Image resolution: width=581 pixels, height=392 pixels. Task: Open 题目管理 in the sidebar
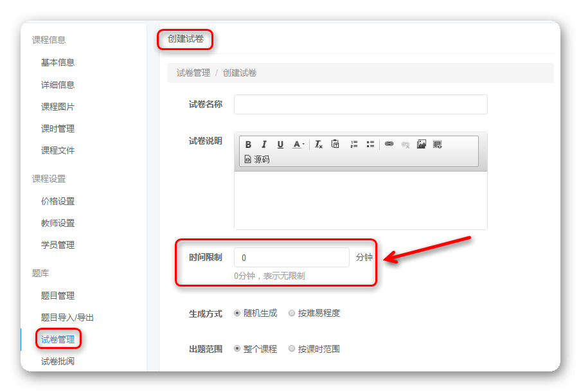point(58,296)
